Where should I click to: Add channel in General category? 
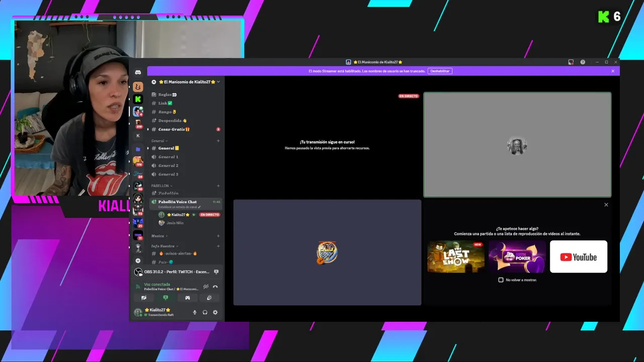pyautogui.click(x=218, y=141)
